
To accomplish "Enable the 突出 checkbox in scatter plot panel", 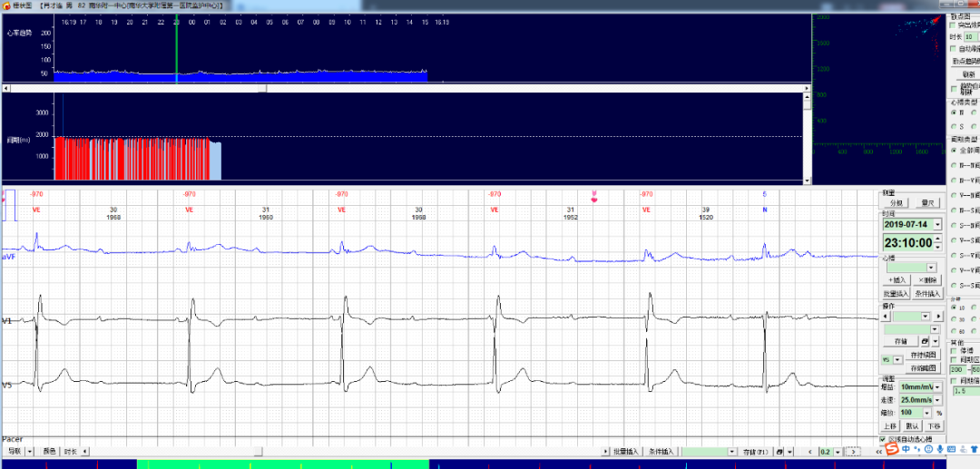I will [x=952, y=25].
